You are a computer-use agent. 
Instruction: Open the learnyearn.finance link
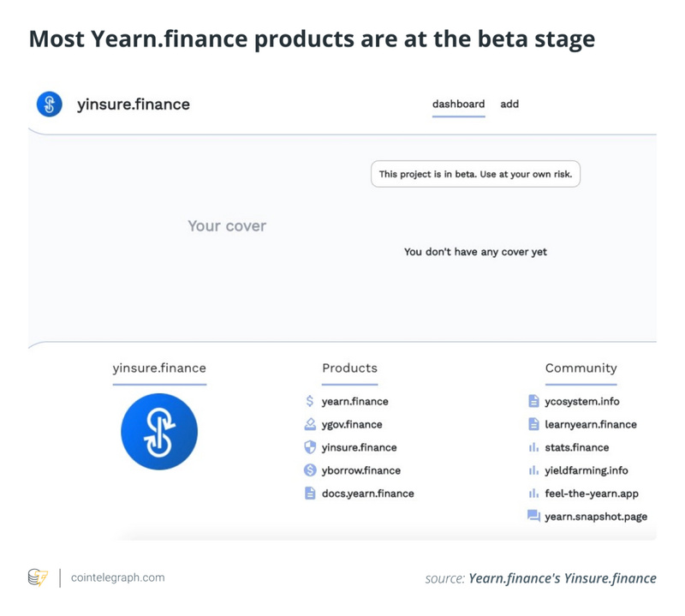(x=590, y=424)
